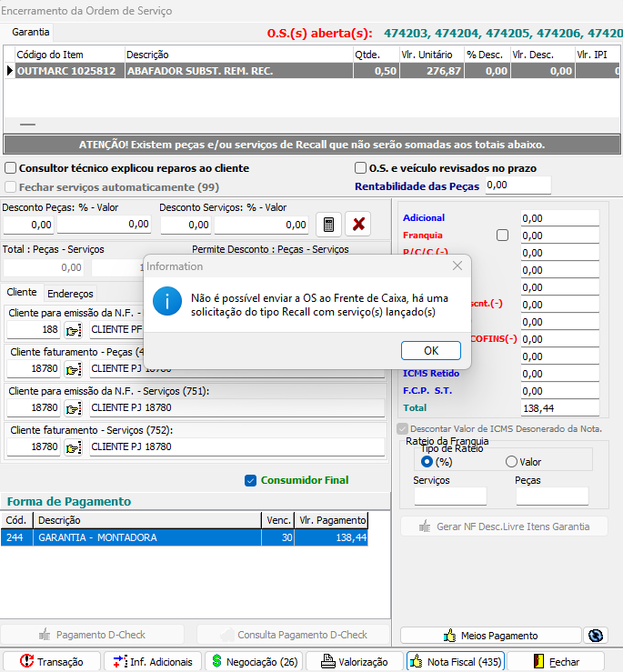
Task: Check Consultor técnico explicou reparos ao cliente
Action: (x=10, y=168)
